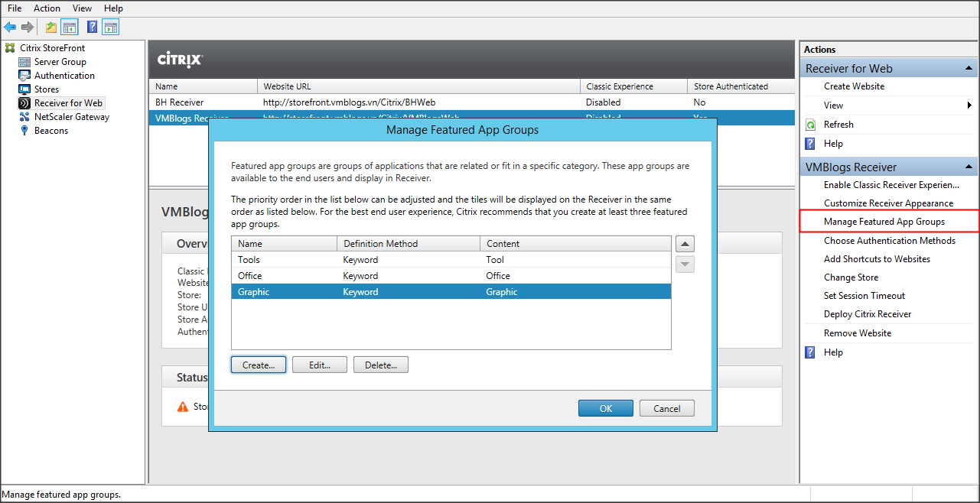Click Customize Receiver Appearance action
Screen dimensions: 980x503
click(888, 203)
